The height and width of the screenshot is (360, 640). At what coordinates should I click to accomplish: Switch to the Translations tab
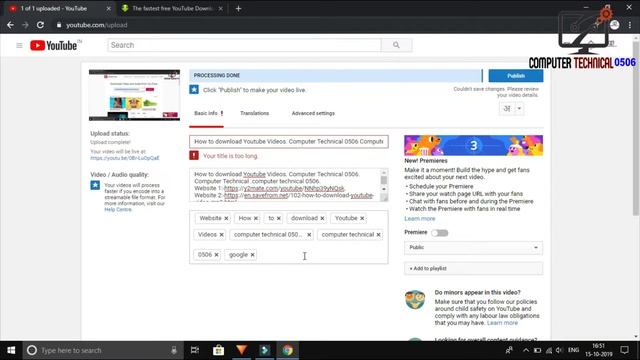(x=255, y=113)
